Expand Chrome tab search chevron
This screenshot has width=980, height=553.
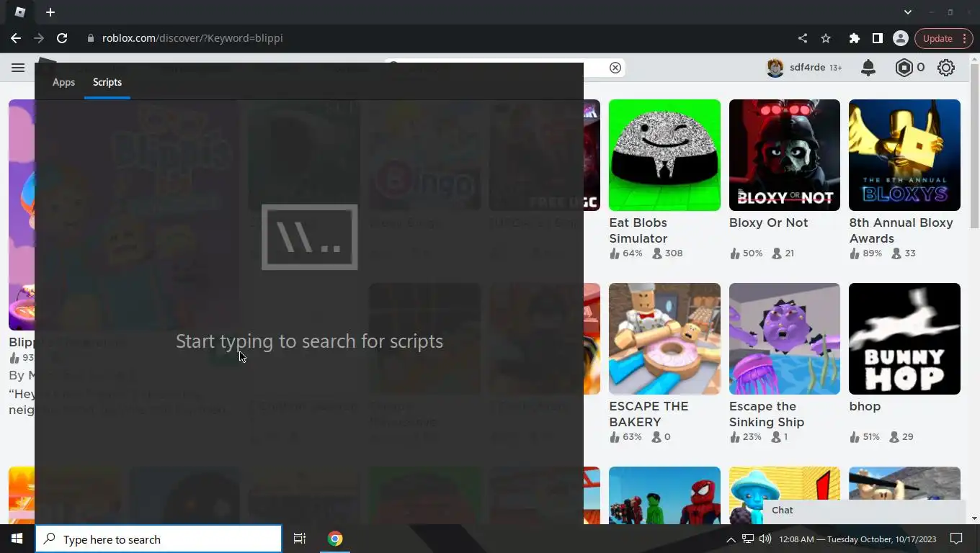click(908, 12)
